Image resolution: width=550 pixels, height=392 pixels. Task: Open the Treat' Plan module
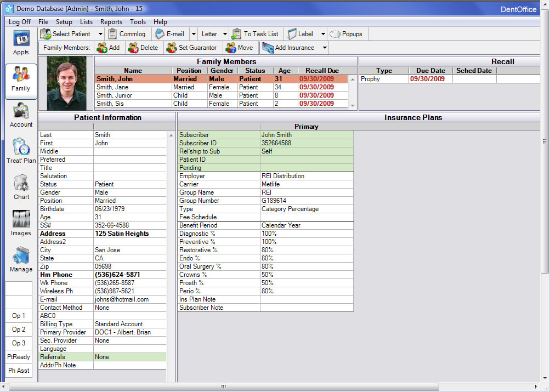21,151
